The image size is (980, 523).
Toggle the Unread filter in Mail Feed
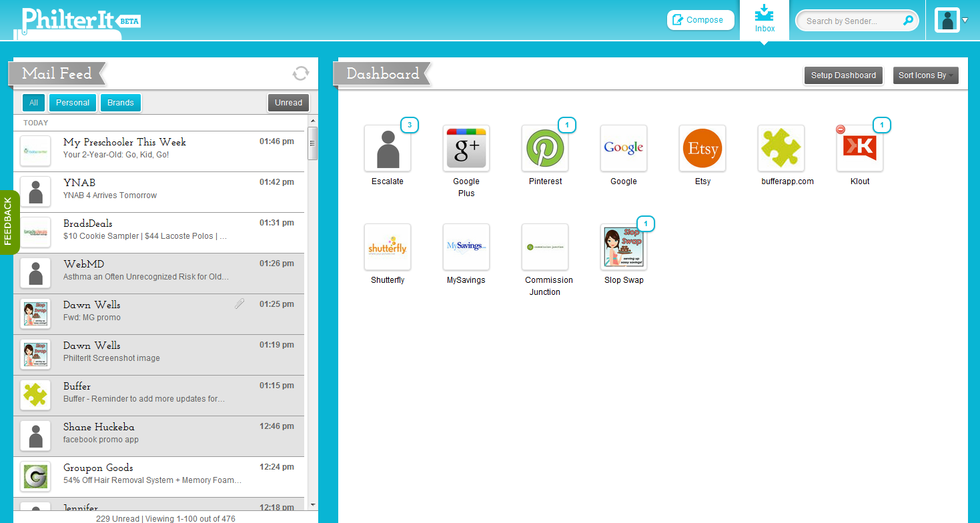pos(288,103)
